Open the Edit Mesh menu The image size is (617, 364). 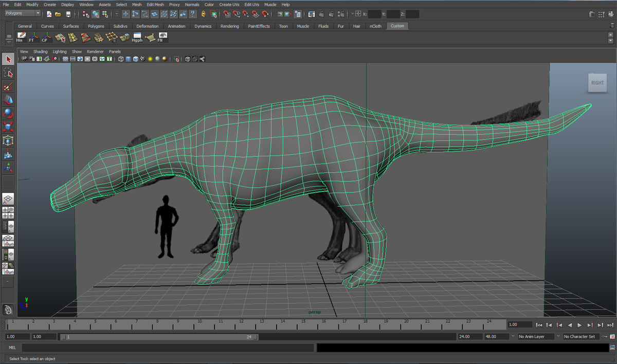tap(155, 5)
